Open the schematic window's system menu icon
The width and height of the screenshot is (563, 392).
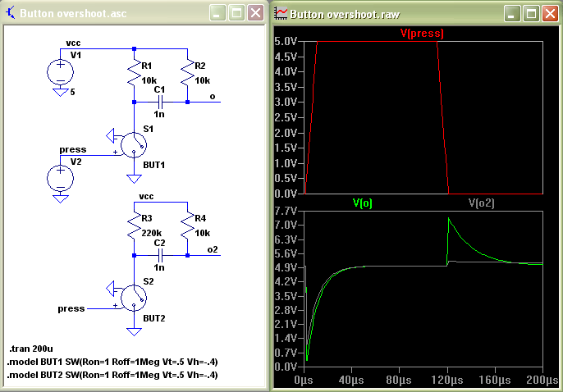point(11,14)
